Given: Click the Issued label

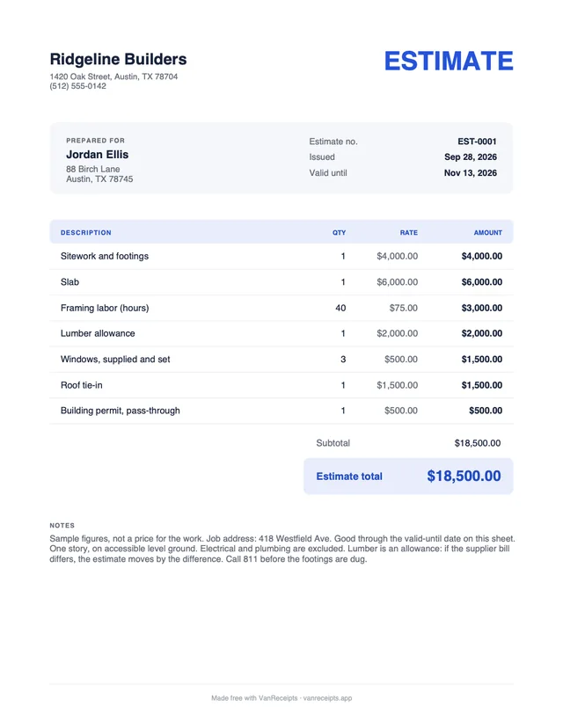Looking at the screenshot, I should [x=322, y=157].
